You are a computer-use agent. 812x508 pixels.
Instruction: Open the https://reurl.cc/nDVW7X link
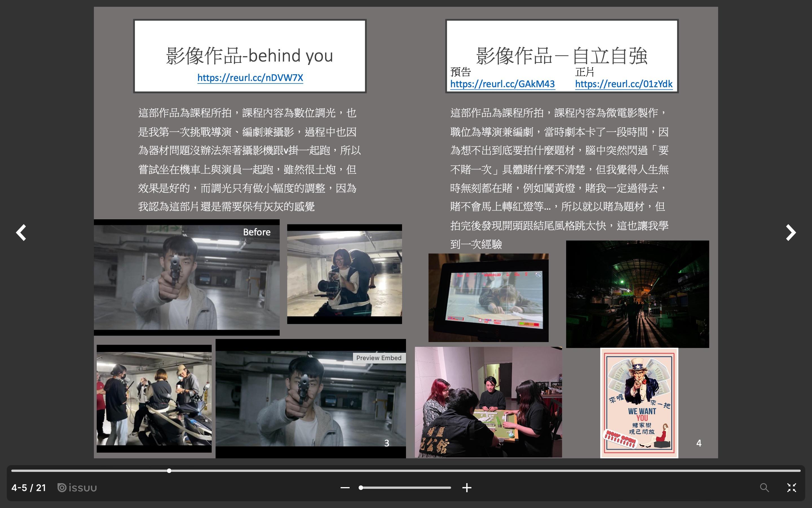click(x=250, y=78)
